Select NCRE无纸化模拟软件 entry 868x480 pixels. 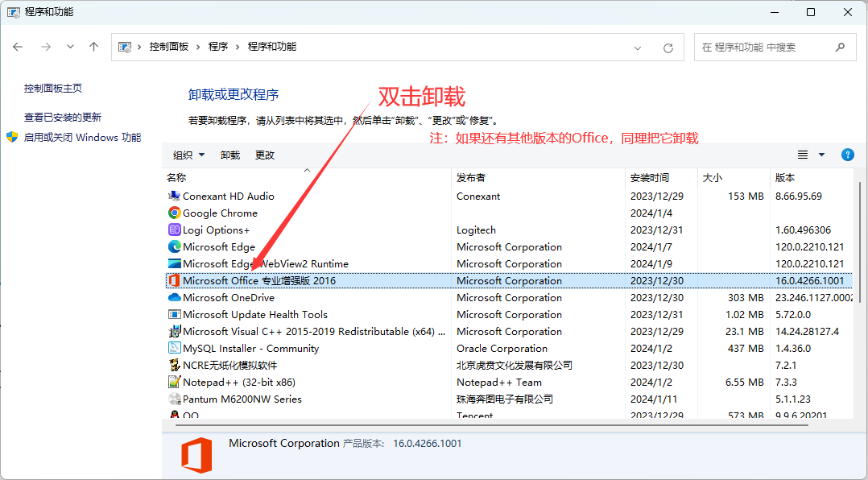pyautogui.click(x=229, y=366)
